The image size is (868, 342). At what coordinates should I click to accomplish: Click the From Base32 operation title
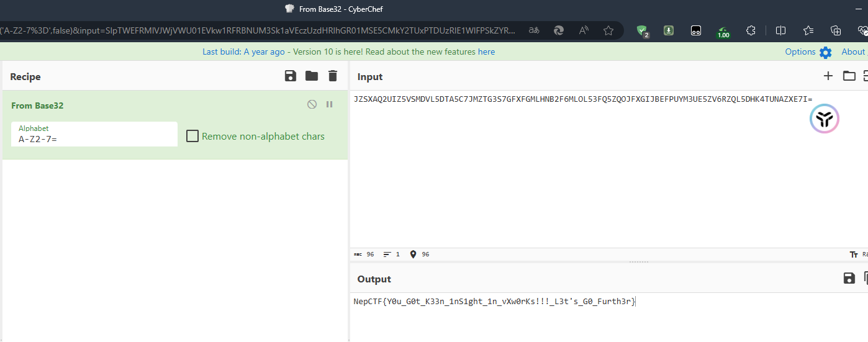point(37,106)
